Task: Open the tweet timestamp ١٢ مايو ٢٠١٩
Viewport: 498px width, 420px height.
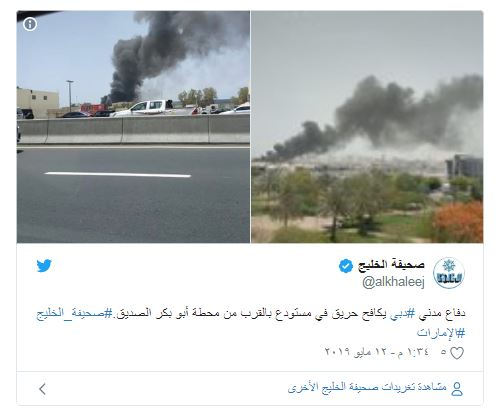Action: click(x=377, y=351)
